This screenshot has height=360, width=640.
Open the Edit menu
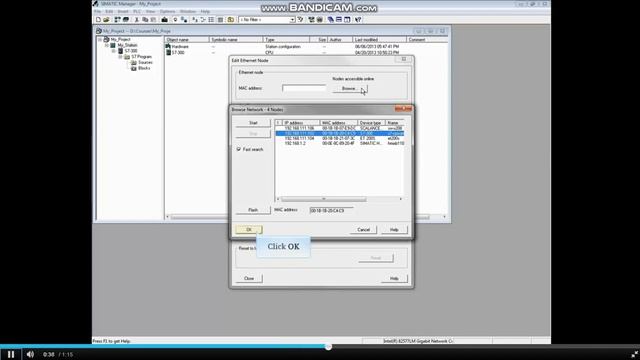coord(109,11)
